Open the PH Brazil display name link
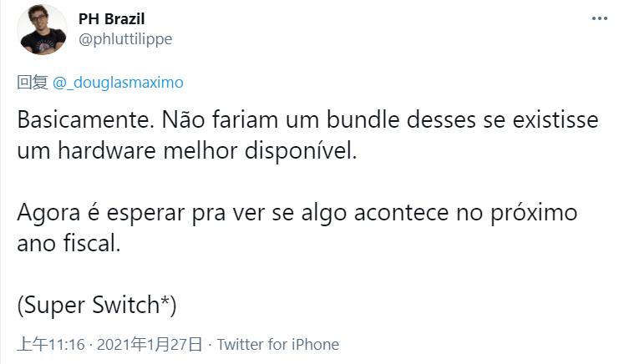 coord(111,18)
